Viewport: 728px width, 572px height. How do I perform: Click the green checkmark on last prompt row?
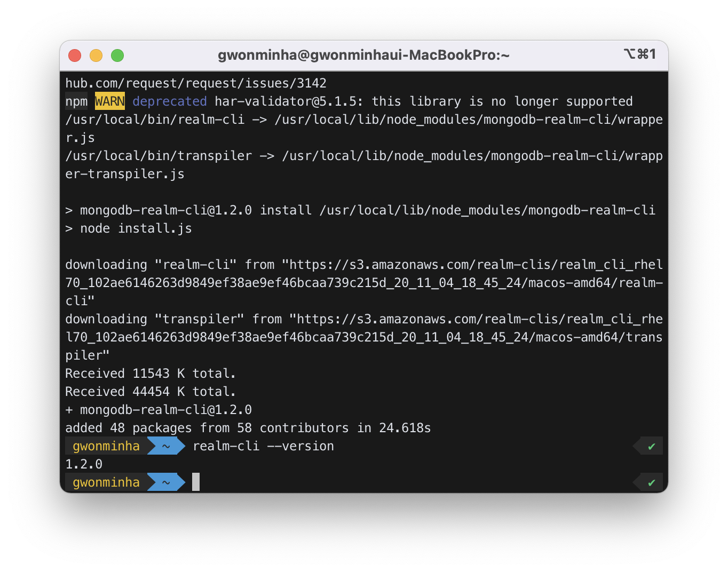651,483
